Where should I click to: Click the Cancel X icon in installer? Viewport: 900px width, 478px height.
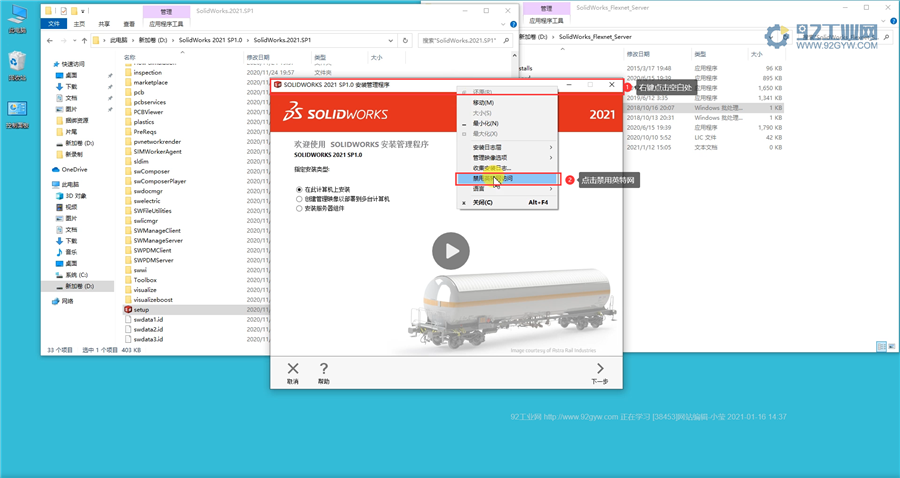pyautogui.click(x=293, y=368)
